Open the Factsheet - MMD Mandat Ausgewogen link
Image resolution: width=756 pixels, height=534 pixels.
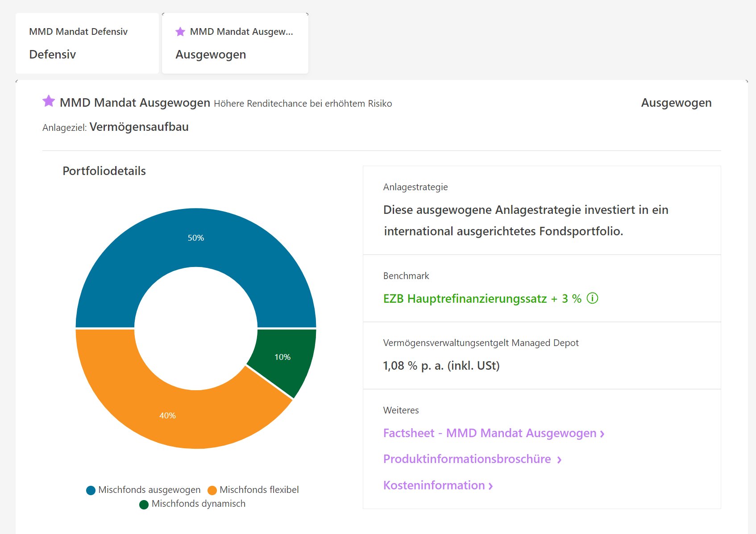(490, 433)
